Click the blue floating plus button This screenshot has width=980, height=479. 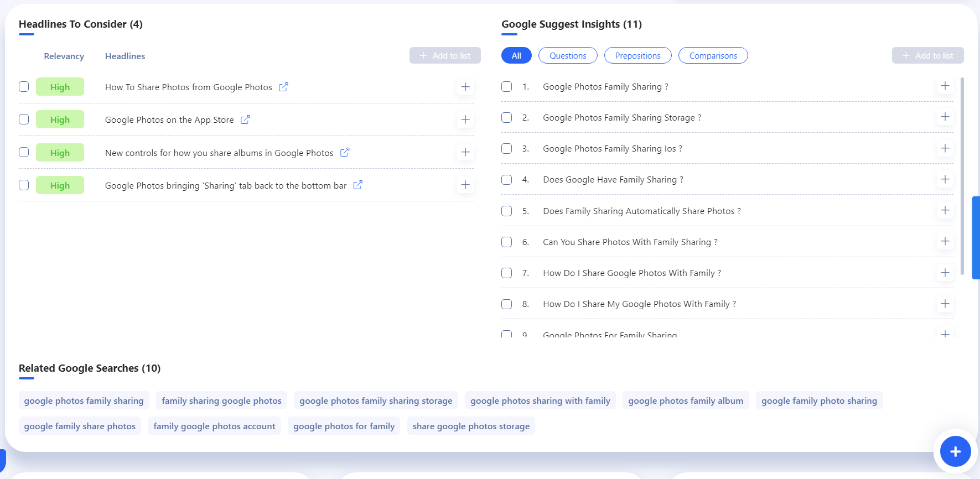955,451
